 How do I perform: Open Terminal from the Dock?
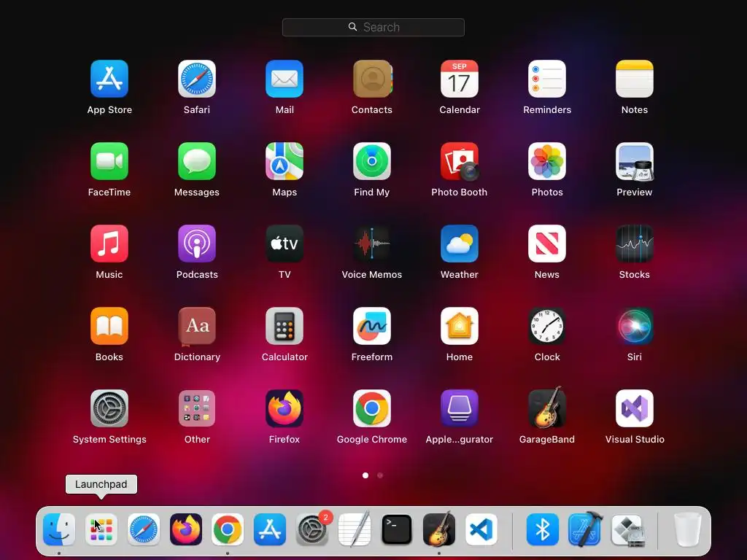point(397,529)
